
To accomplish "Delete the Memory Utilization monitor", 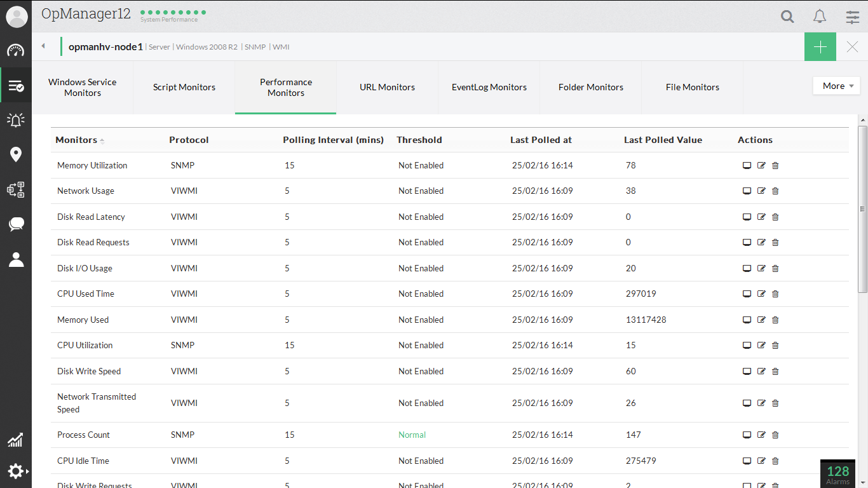I will pyautogui.click(x=775, y=166).
